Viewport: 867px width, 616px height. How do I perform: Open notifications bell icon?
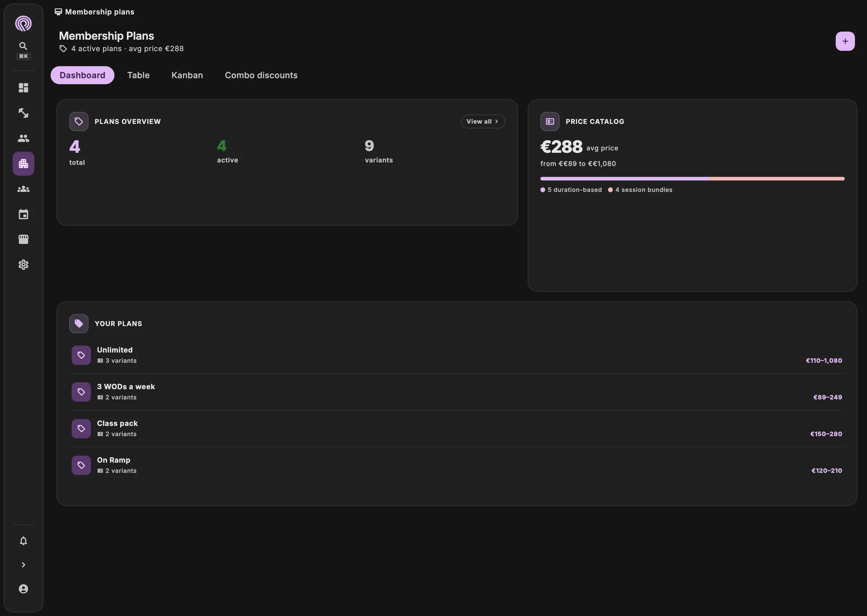point(23,541)
